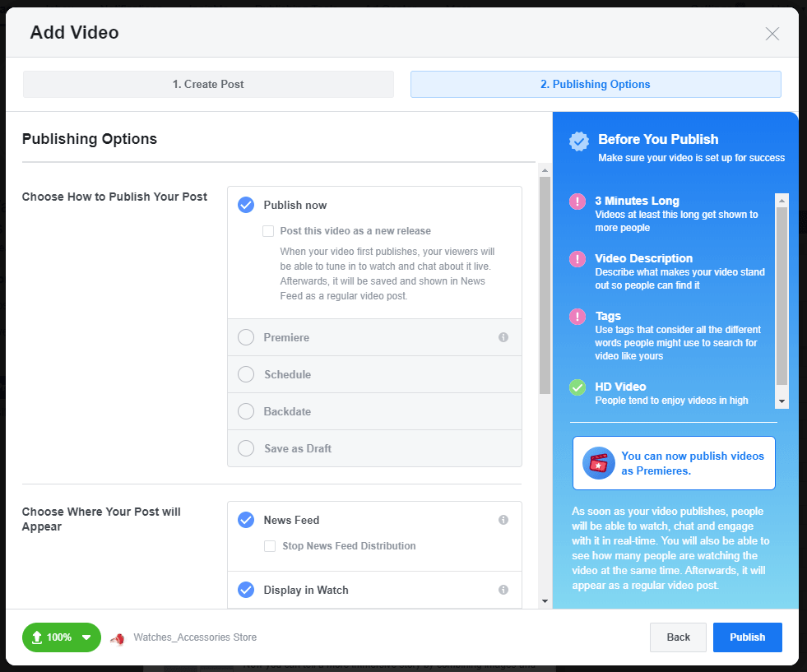Click the HD Video checklist heading
This screenshot has width=807, height=672.
(x=620, y=387)
